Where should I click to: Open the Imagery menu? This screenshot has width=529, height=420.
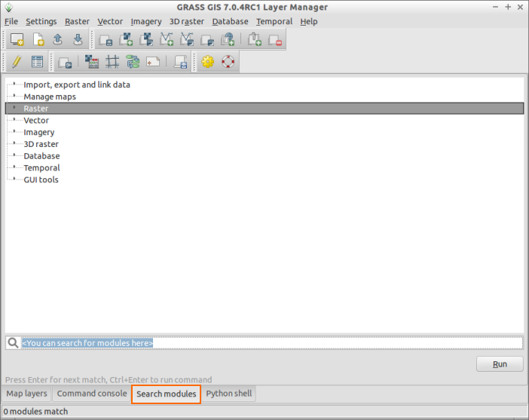tap(146, 22)
